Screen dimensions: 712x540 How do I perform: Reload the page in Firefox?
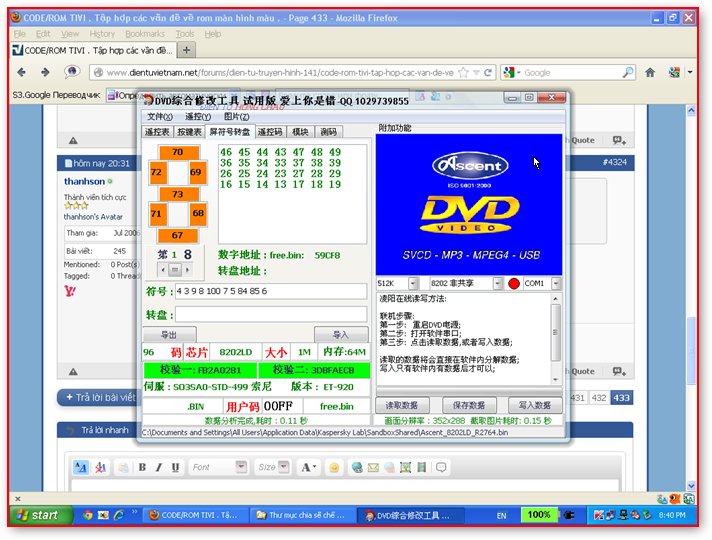488,72
